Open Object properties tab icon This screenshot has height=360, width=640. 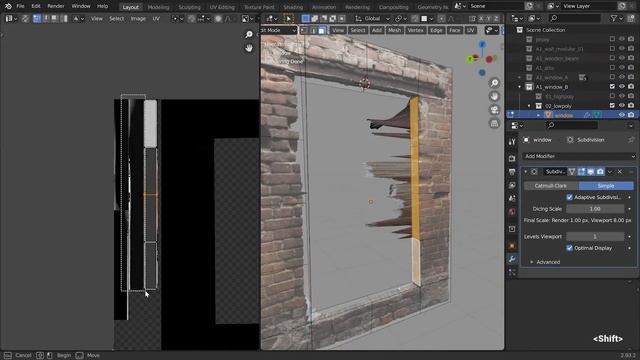click(x=512, y=246)
